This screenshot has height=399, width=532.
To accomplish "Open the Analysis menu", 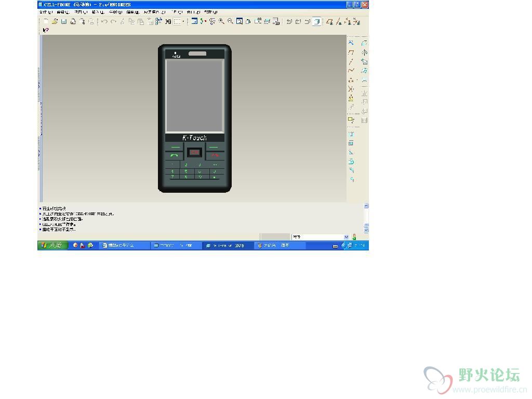I will [115, 12].
